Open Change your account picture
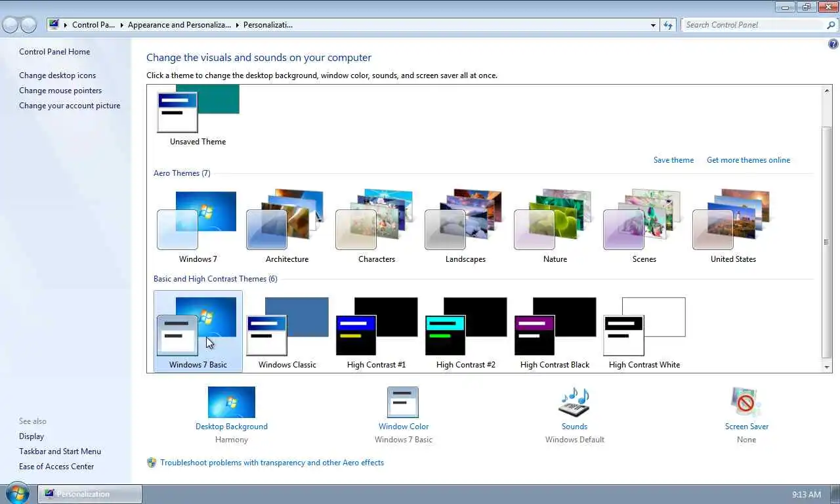Viewport: 840px width, 504px height. point(70,106)
